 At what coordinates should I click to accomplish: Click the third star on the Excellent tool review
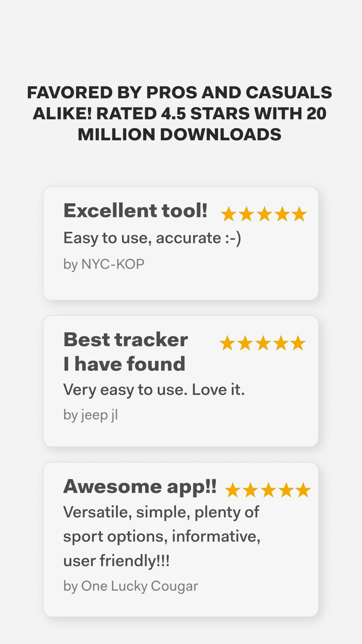pyautogui.click(x=264, y=214)
